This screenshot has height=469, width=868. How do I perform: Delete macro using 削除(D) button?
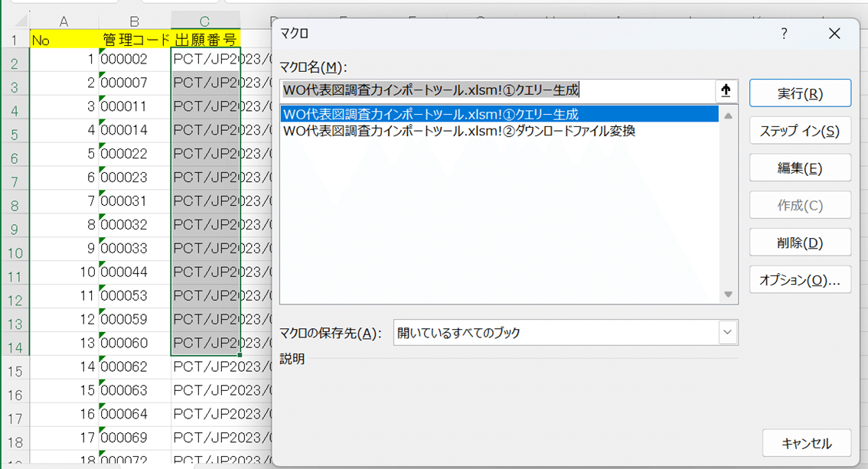(x=800, y=243)
